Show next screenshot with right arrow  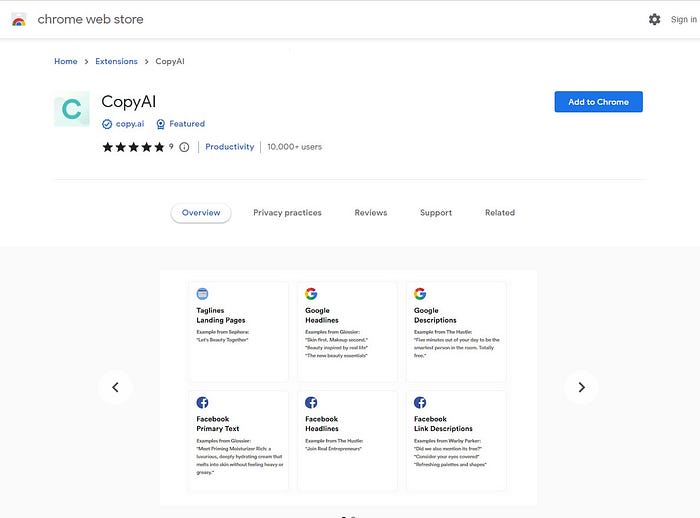tap(581, 387)
